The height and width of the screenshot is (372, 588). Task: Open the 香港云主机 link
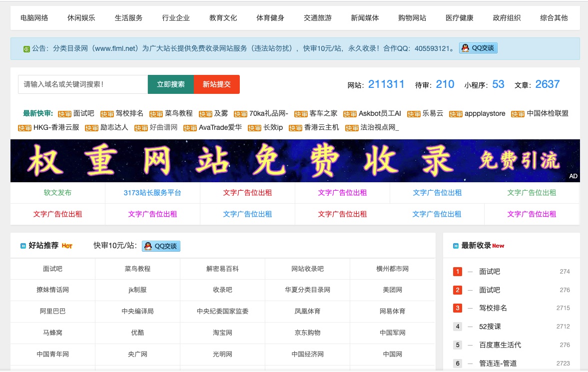click(x=321, y=127)
